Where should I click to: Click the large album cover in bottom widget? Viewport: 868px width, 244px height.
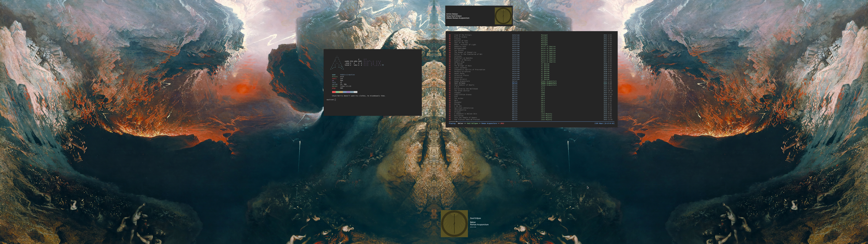pyautogui.click(x=454, y=224)
